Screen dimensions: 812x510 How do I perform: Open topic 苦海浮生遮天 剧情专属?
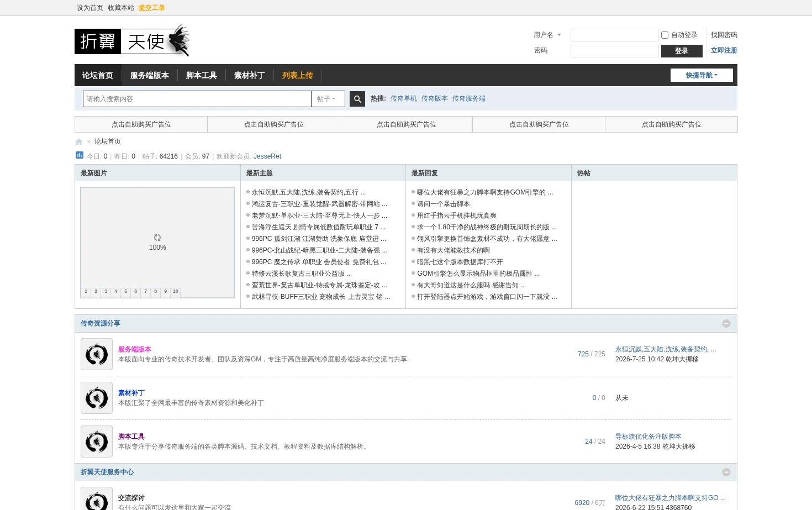(319, 227)
